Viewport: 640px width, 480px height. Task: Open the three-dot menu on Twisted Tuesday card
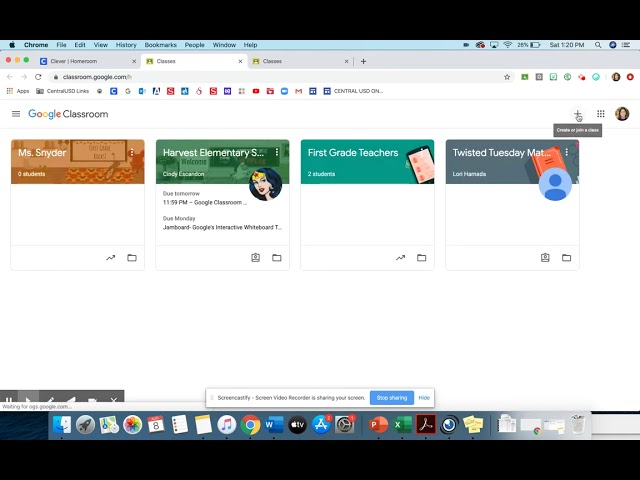click(567, 153)
